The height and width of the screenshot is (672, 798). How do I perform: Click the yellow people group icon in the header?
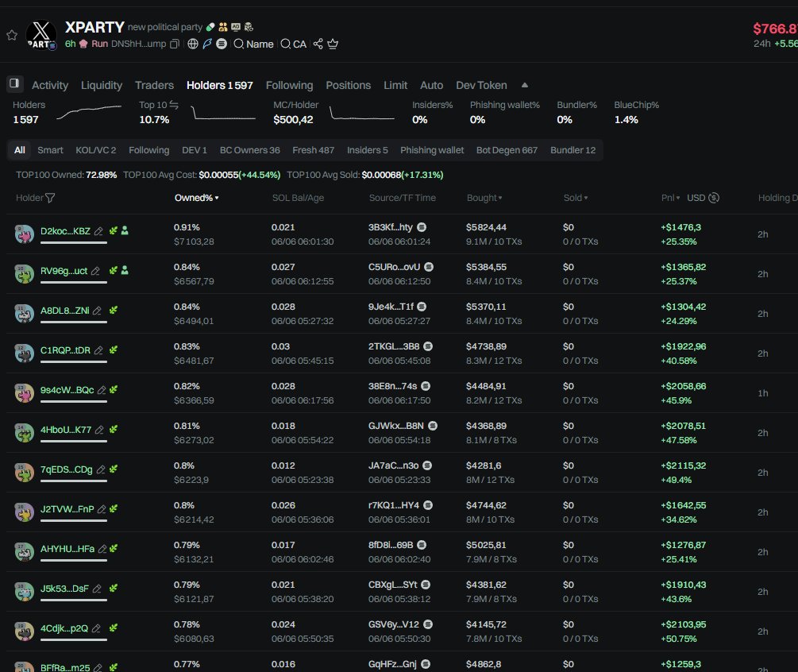[x=223, y=27]
